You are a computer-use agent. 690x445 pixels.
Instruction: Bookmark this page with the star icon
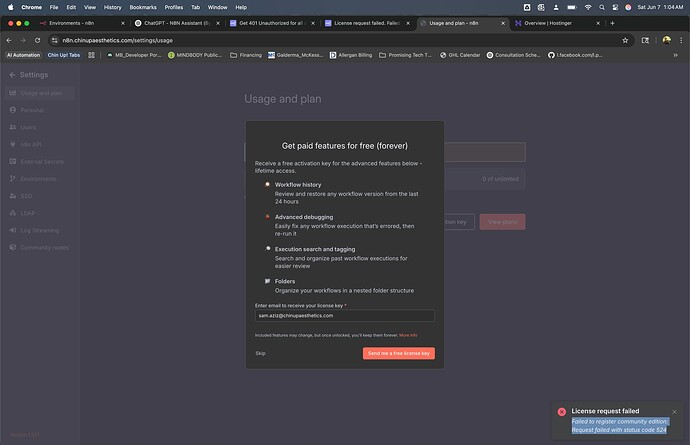tap(625, 40)
